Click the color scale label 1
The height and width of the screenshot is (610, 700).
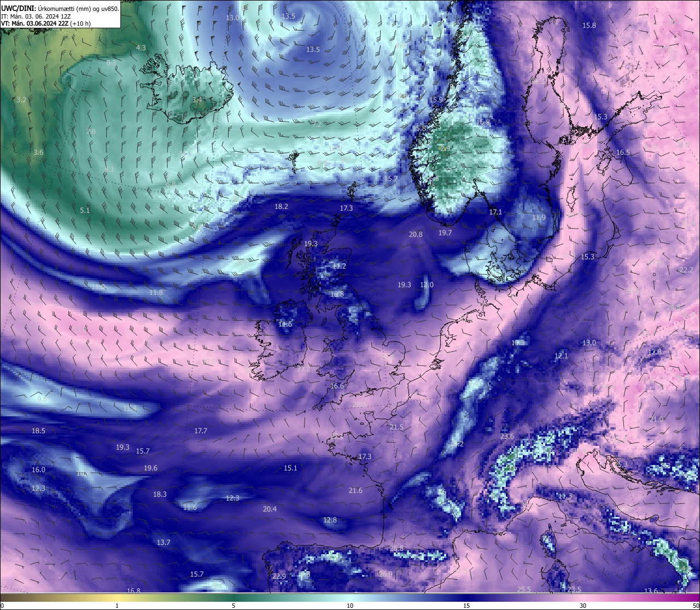coord(117,606)
